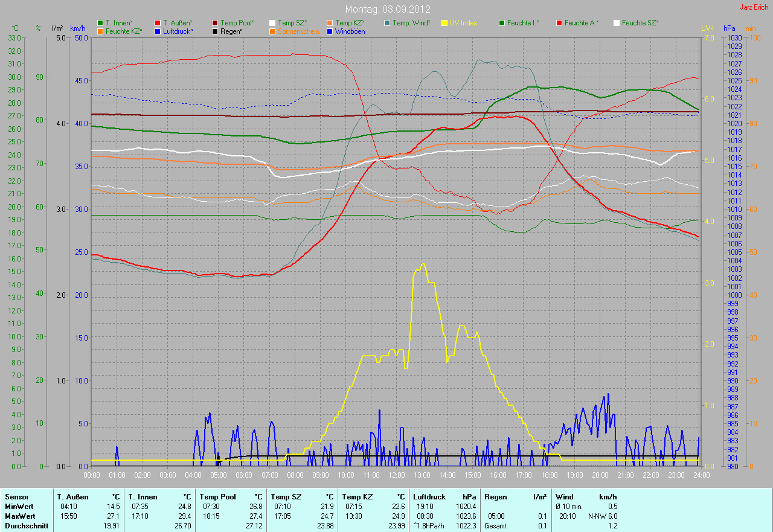
Task: Click the green Feuchte I. legend swatch
Action: (x=502, y=23)
